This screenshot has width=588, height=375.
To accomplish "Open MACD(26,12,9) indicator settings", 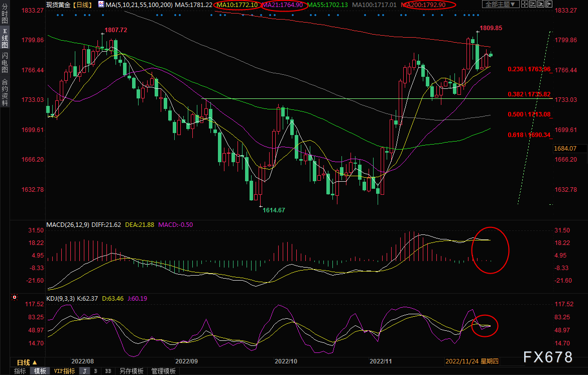I will point(67,224).
